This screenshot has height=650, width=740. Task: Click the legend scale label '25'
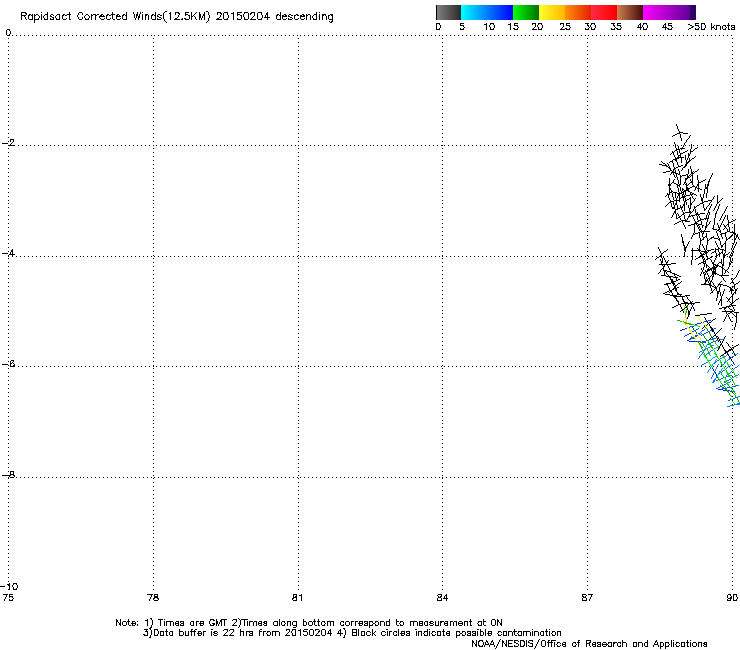tap(565, 27)
